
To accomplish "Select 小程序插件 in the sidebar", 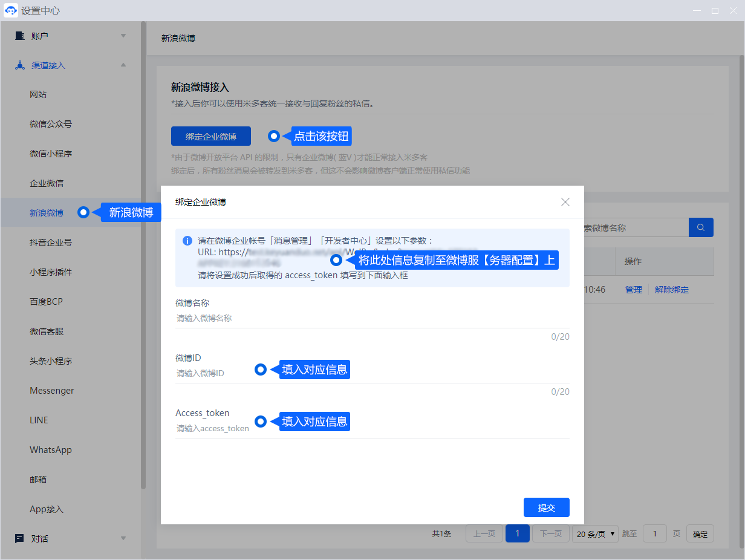I will click(x=51, y=272).
